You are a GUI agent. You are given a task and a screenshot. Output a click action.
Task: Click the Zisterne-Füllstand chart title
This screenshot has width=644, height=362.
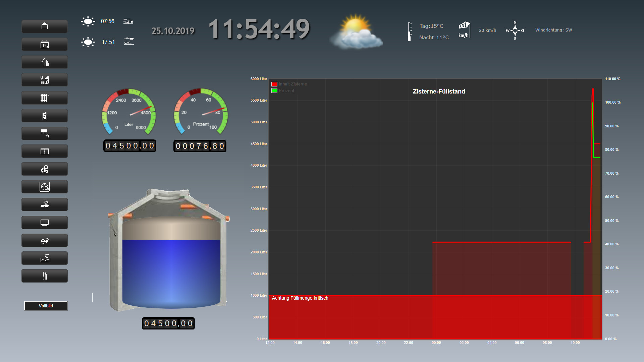pyautogui.click(x=439, y=92)
